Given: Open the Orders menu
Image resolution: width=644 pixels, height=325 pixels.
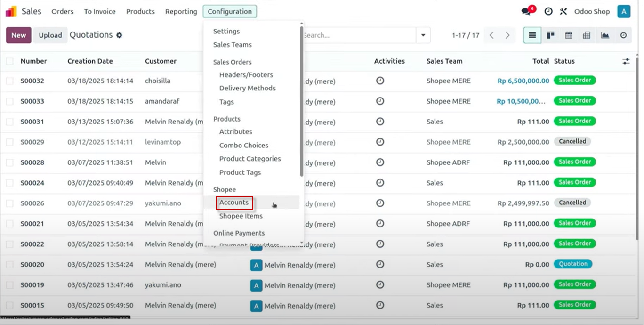Looking at the screenshot, I should tap(63, 11).
